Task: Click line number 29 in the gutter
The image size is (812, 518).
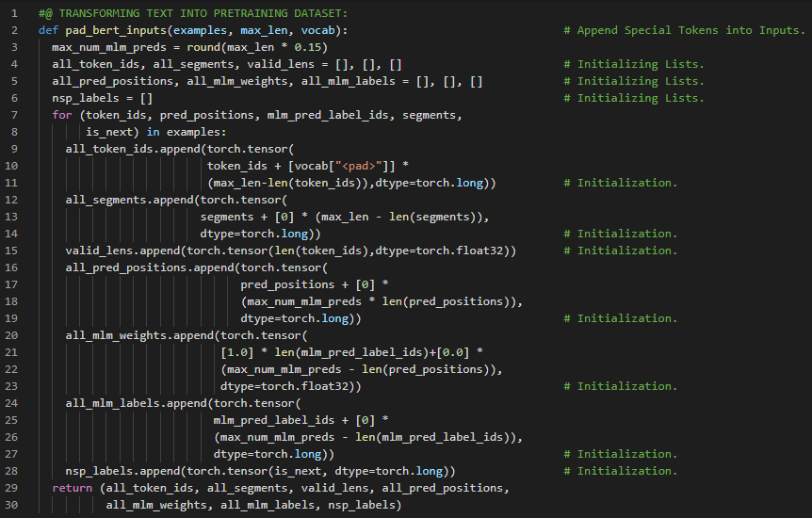Action: [14, 488]
